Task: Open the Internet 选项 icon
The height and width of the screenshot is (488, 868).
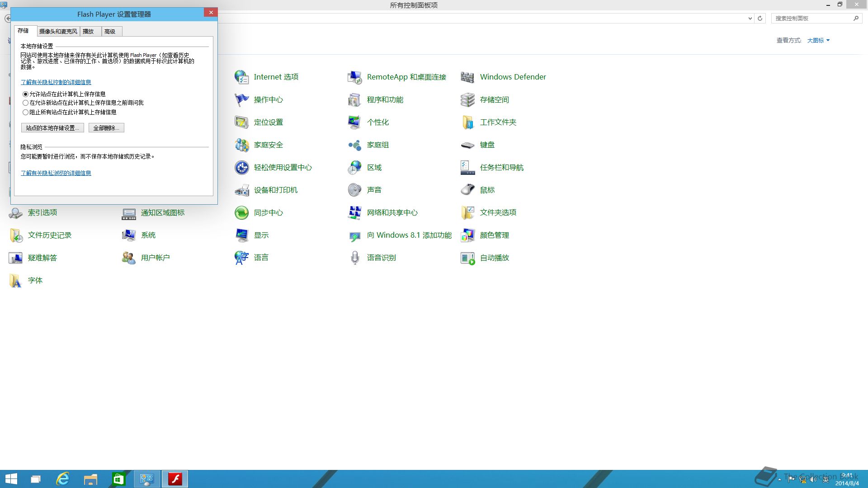Action: (x=242, y=77)
